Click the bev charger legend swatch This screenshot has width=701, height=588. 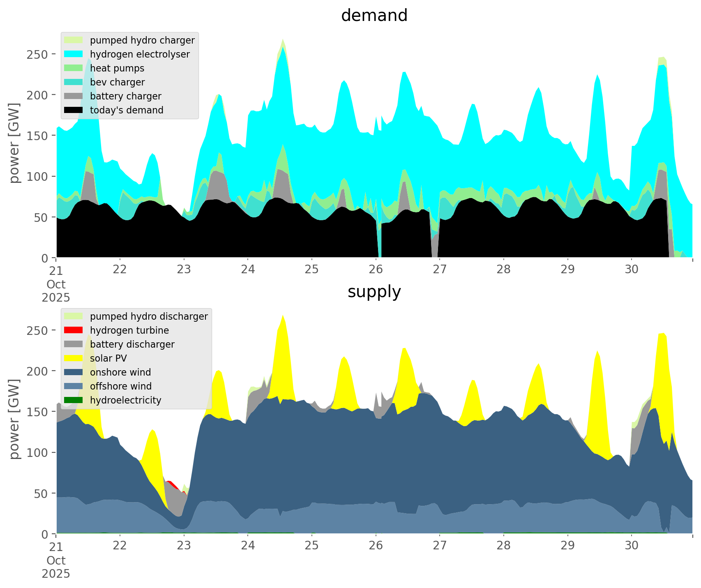pos(74,82)
